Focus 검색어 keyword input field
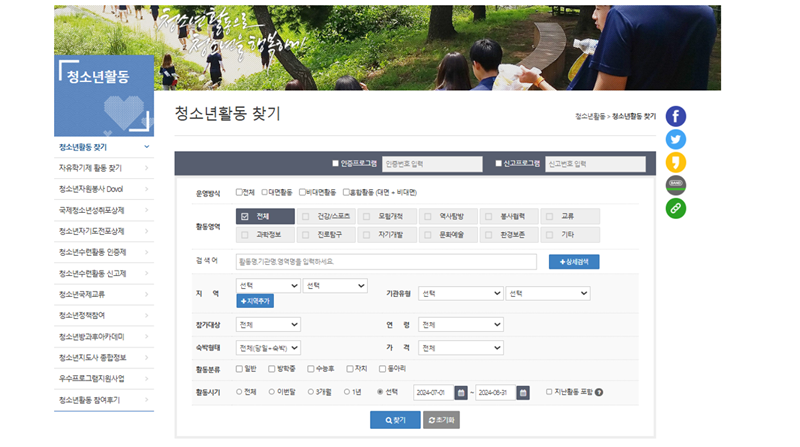This screenshot has width=800, height=447. [x=386, y=262]
